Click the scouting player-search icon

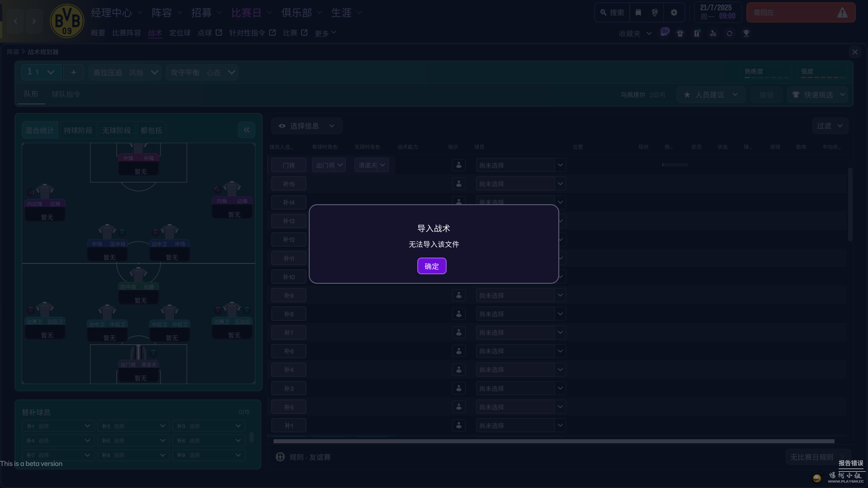coord(713,33)
